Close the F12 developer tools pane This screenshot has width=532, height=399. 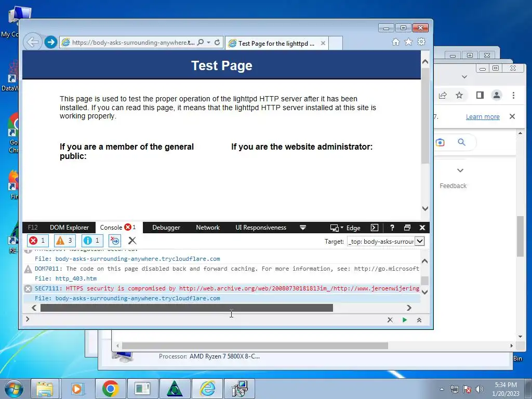pos(422,228)
